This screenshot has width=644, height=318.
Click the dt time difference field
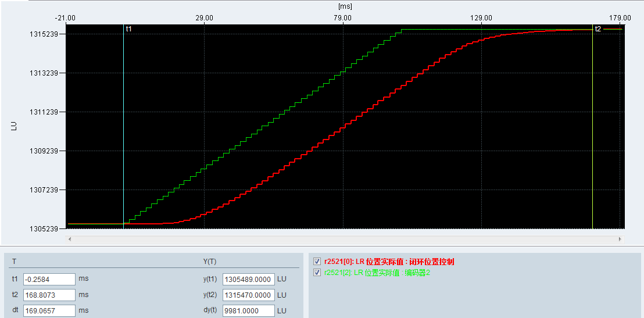click(49, 310)
